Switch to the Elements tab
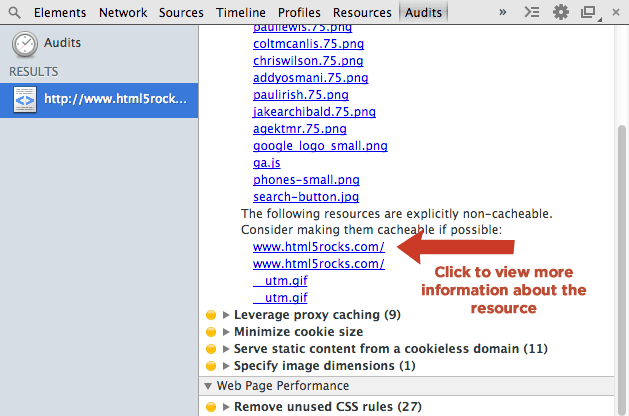 click(x=60, y=13)
